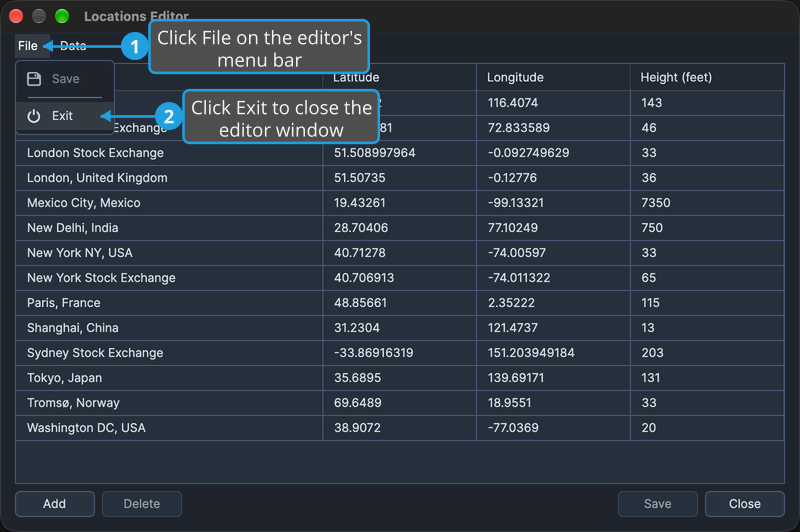This screenshot has height=532, width=800.
Task: Choose Exit in the File menu
Action: pyautogui.click(x=65, y=116)
